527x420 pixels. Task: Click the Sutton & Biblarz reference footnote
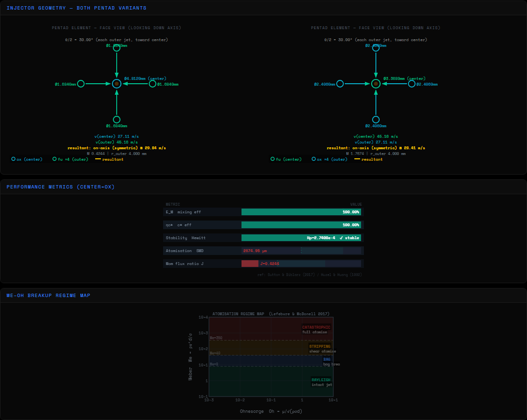click(309, 275)
